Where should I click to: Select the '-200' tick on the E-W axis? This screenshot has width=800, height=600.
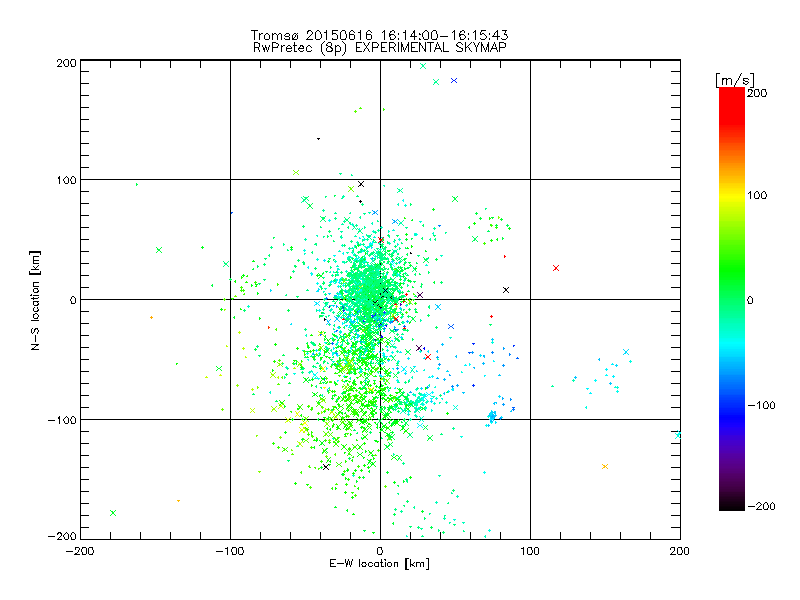tap(80, 551)
